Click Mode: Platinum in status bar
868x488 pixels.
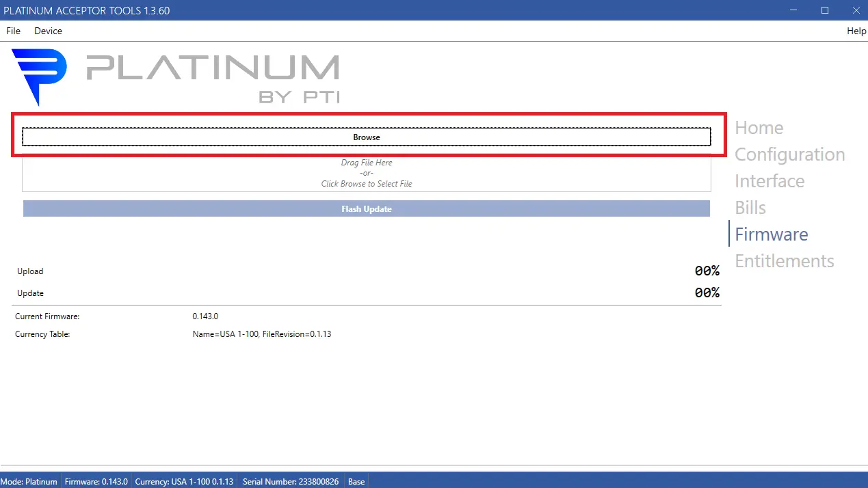(29, 481)
